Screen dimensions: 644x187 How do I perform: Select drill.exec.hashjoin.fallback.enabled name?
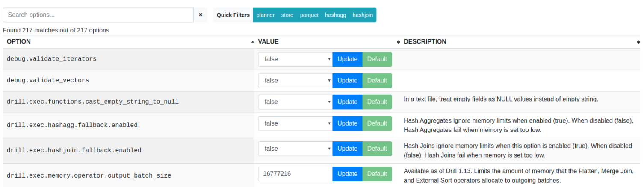(x=74, y=150)
